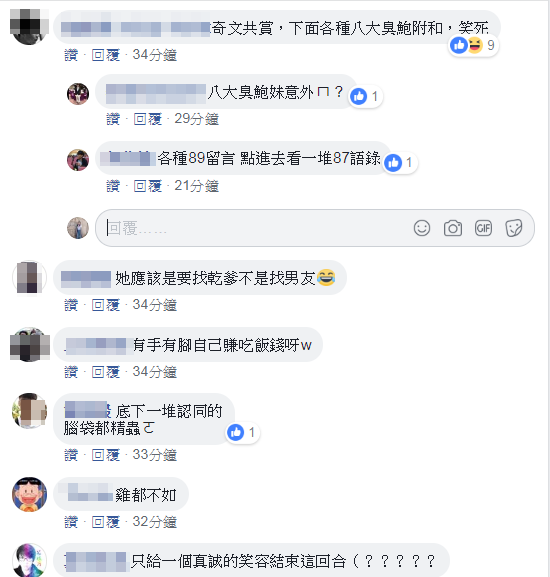Open the avatar beside the 各種89留言 reply
The width and height of the screenshot is (550, 577).
(x=78, y=160)
